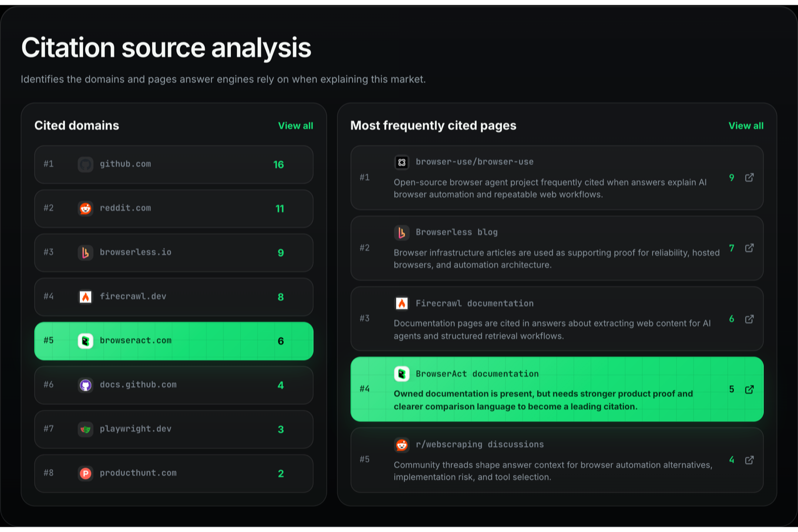Click the #1 rank label beside github.com
The width and height of the screenshot is (798, 532).
[48, 164]
